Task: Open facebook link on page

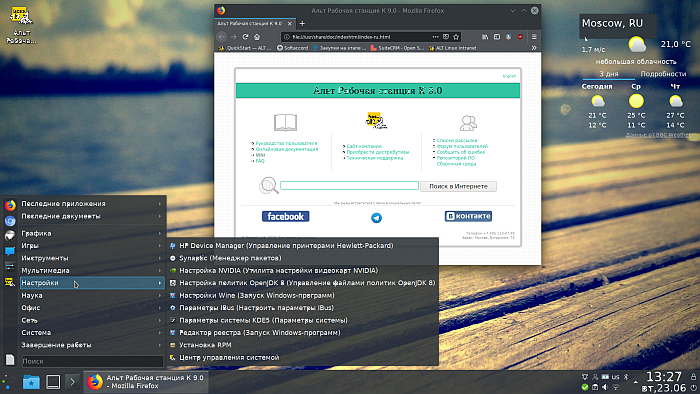Action: pos(286,216)
